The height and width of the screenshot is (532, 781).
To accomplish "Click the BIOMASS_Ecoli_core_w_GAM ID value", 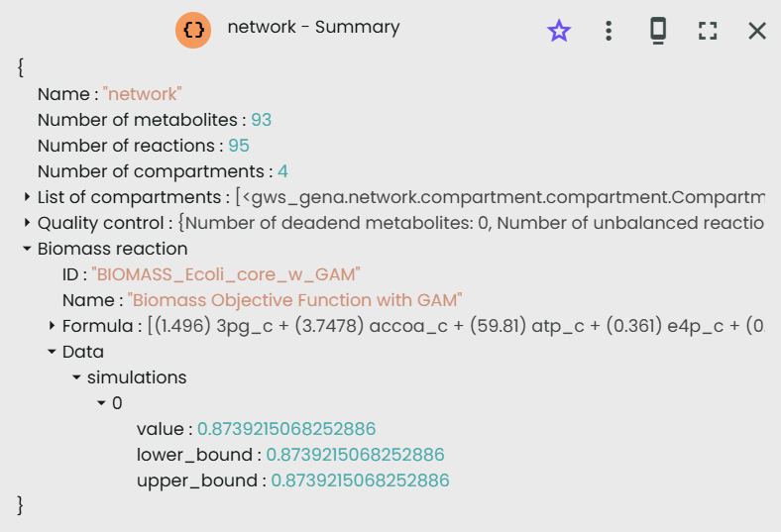I will tap(226, 274).
